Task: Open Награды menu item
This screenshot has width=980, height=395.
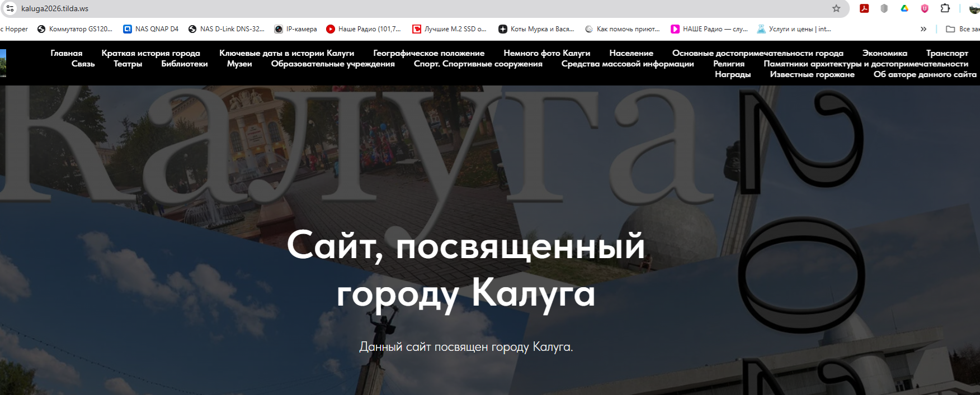Action: pyautogui.click(x=733, y=74)
